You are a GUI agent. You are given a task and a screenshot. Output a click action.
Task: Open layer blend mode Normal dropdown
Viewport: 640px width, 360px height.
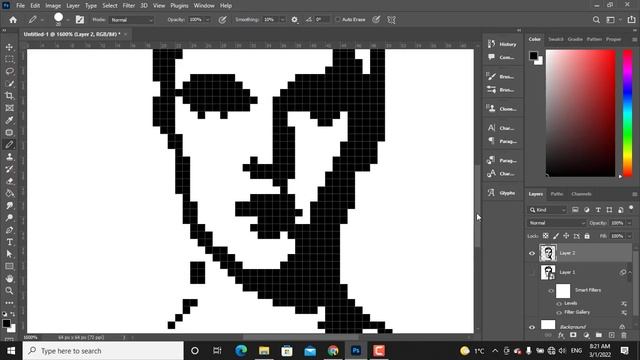pos(557,223)
